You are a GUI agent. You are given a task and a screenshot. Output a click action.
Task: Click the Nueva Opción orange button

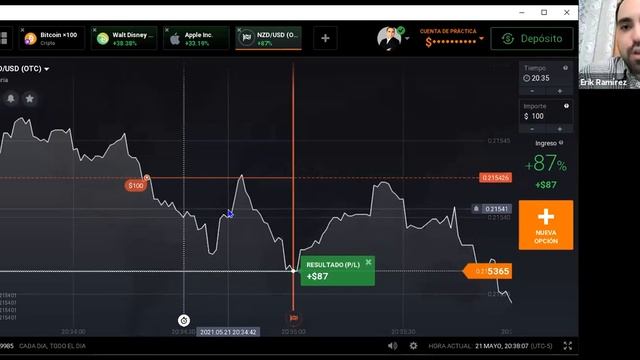(x=546, y=225)
